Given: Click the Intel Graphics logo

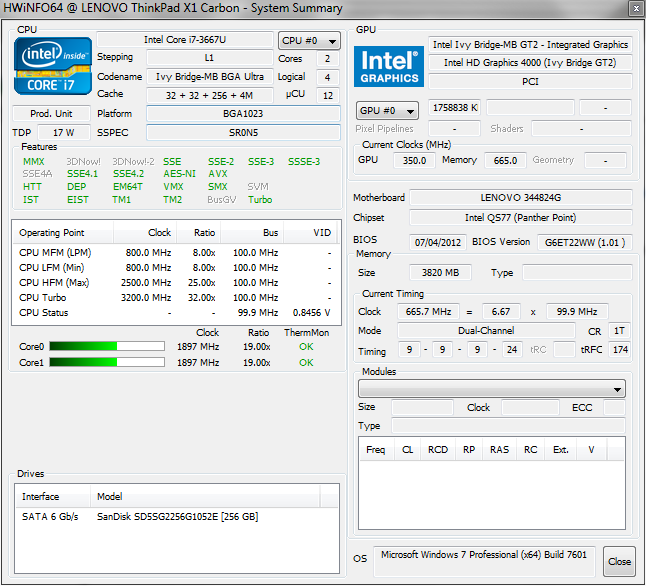Looking at the screenshot, I should tap(389, 66).
